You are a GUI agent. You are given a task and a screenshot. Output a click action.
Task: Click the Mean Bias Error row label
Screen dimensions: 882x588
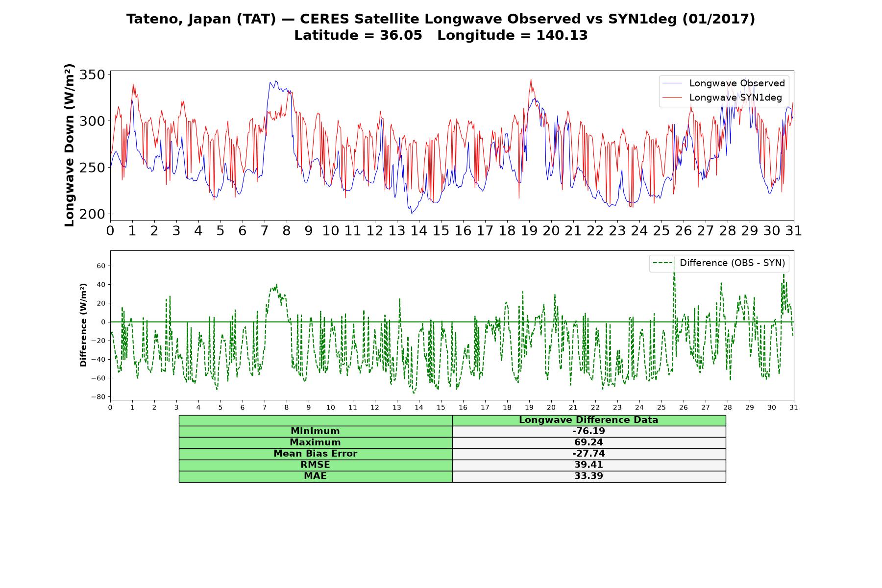(x=316, y=454)
